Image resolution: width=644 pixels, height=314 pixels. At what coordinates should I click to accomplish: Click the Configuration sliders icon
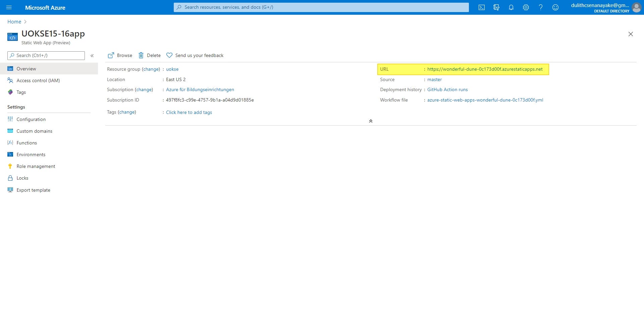click(10, 119)
